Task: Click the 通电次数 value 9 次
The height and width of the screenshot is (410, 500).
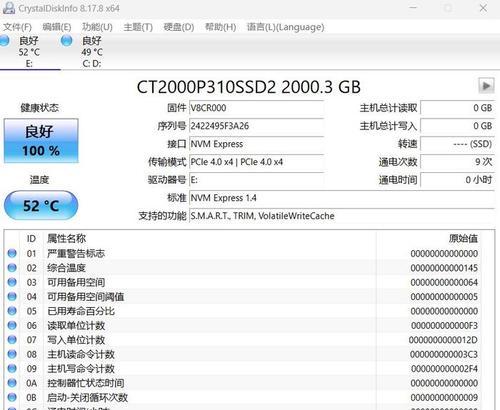Action: point(457,162)
